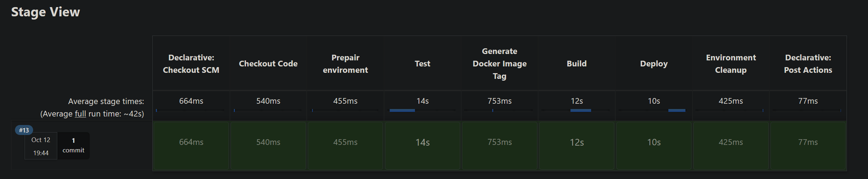This screenshot has width=868, height=179.
Task: Click the Environment Cleanup 425ms run cell
Action: click(x=731, y=146)
